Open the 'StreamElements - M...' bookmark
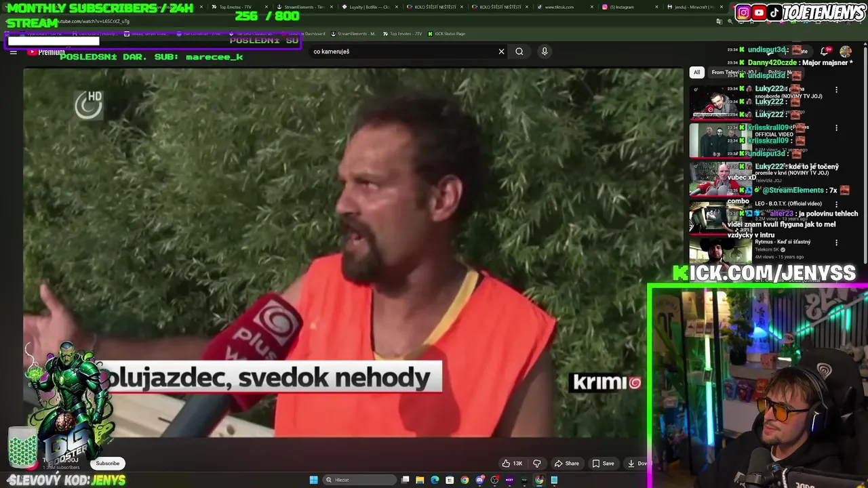 click(353, 34)
